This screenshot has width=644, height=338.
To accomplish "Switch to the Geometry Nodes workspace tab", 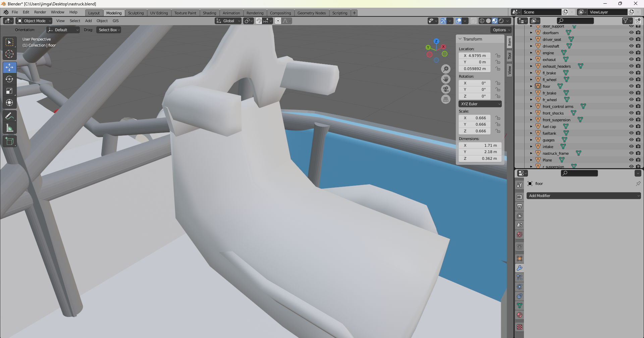I will tap(312, 13).
